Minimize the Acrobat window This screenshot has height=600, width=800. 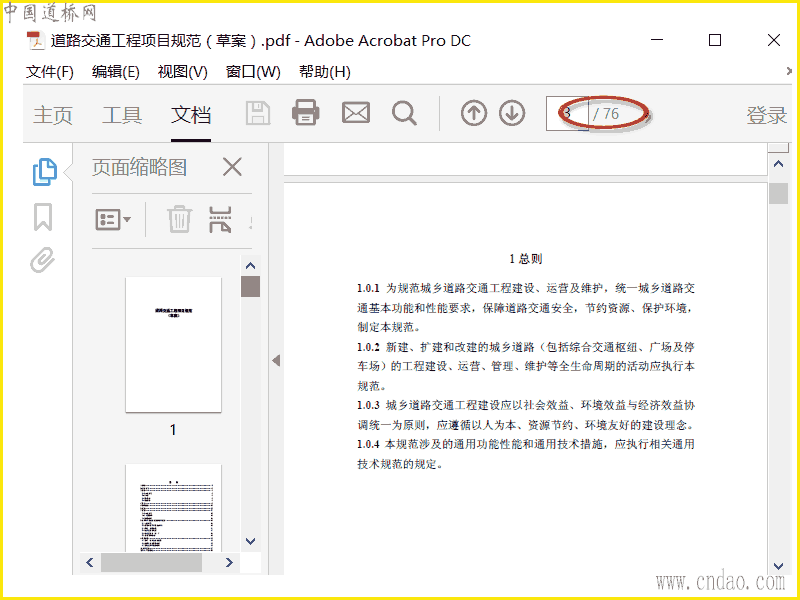657,40
